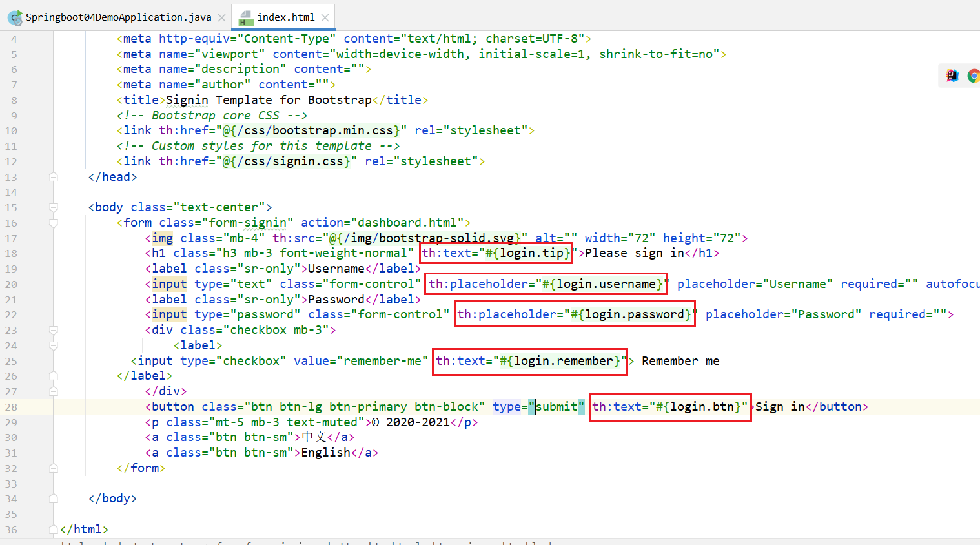Image resolution: width=980 pixels, height=545 pixels.
Task: Click the th:placeholder login.username attribute
Action: tap(546, 284)
